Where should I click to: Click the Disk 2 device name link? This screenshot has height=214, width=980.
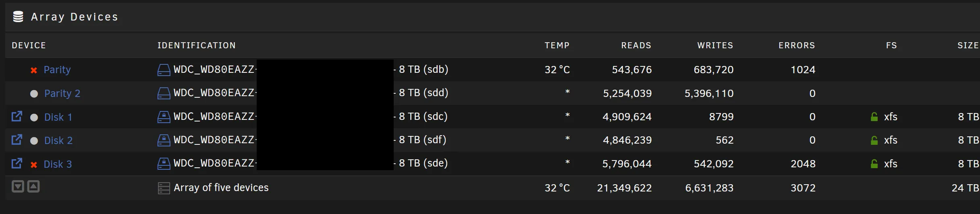coord(58,141)
